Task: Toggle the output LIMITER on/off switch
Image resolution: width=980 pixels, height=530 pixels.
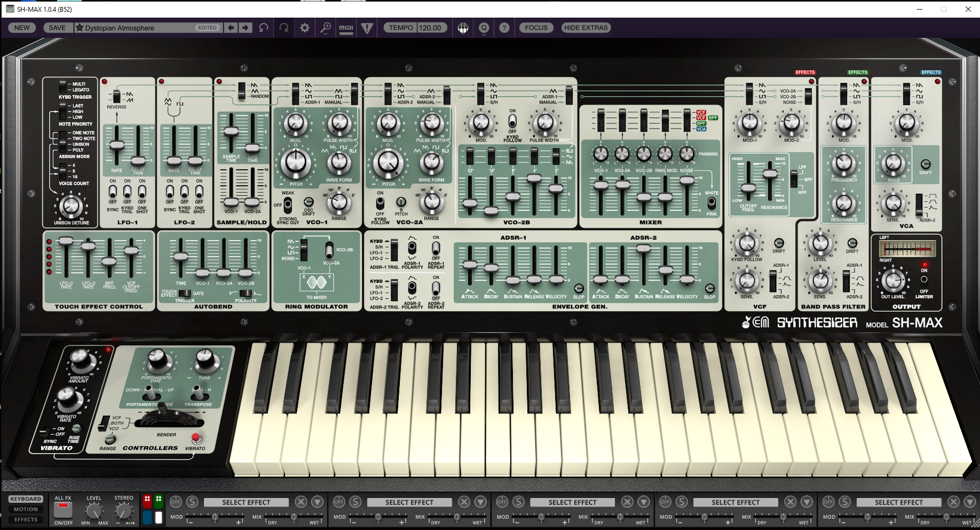Action: click(x=924, y=279)
